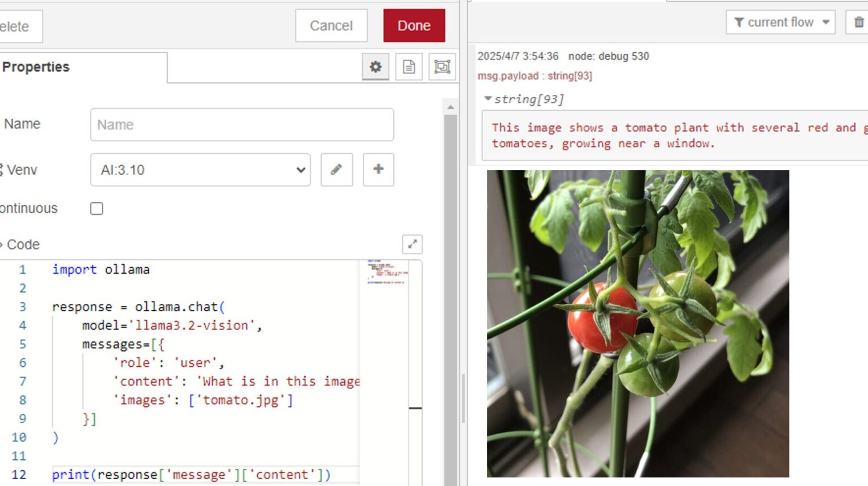Edit the selected Venv using pencil icon
This screenshot has width=868, height=486.
pyautogui.click(x=337, y=170)
